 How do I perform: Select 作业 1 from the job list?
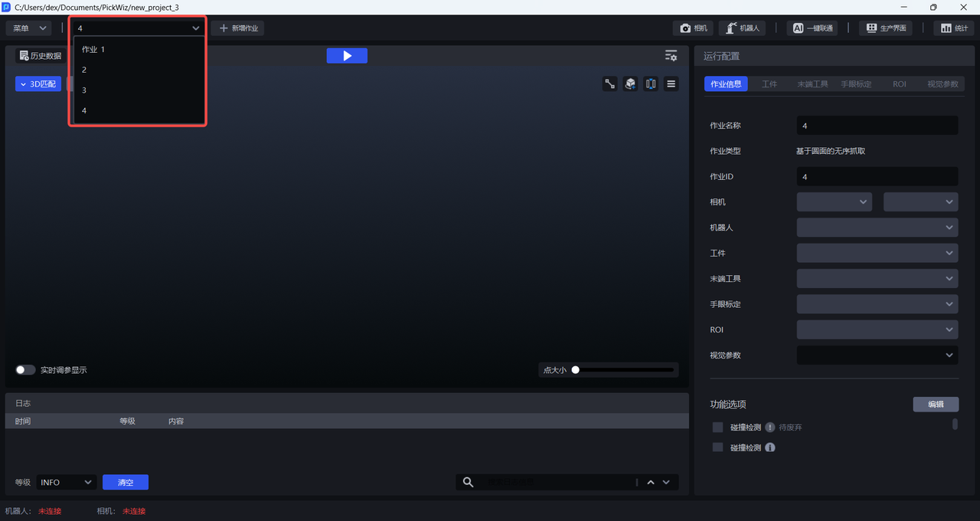tap(93, 49)
